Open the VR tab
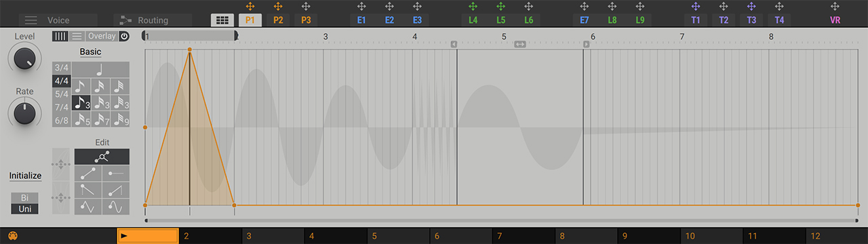 835,20
